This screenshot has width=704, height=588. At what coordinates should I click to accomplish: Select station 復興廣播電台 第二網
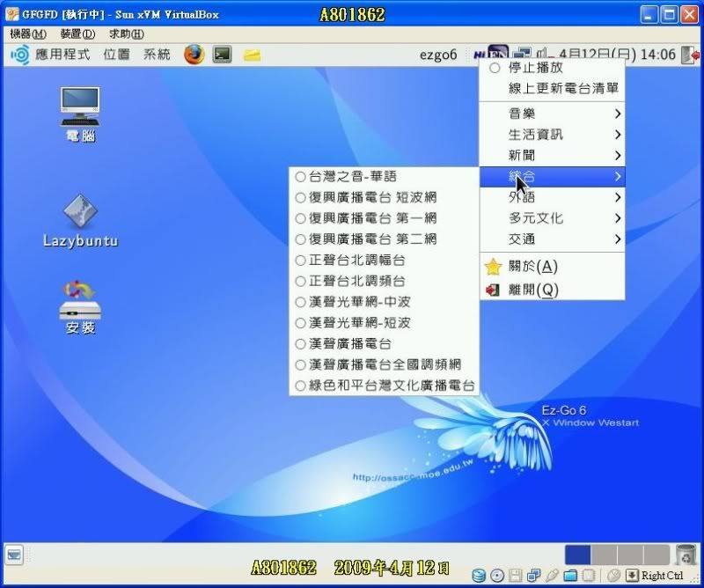click(384, 239)
